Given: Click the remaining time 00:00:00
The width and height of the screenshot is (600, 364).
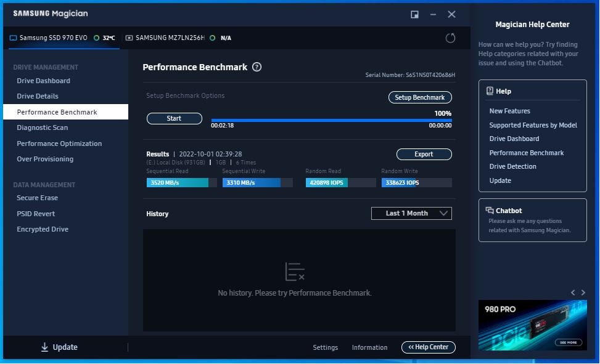Looking at the screenshot, I should pyautogui.click(x=440, y=126).
